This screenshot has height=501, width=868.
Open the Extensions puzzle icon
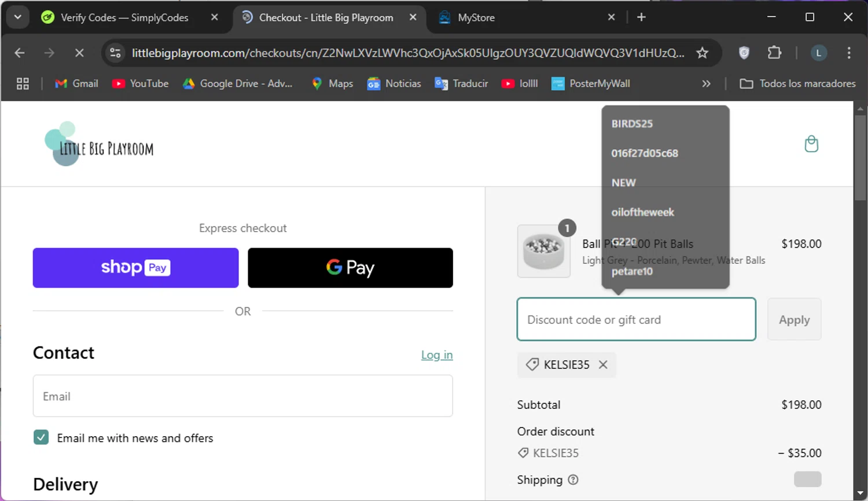774,53
